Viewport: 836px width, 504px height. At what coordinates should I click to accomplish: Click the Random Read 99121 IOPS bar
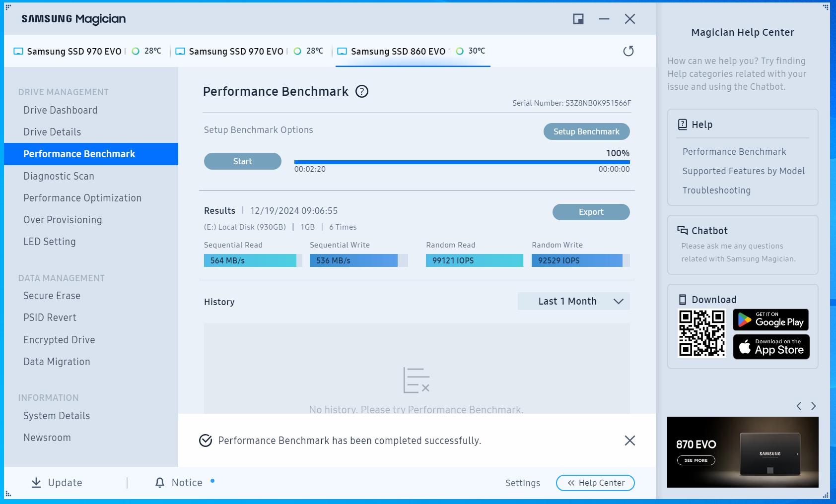[x=475, y=260]
